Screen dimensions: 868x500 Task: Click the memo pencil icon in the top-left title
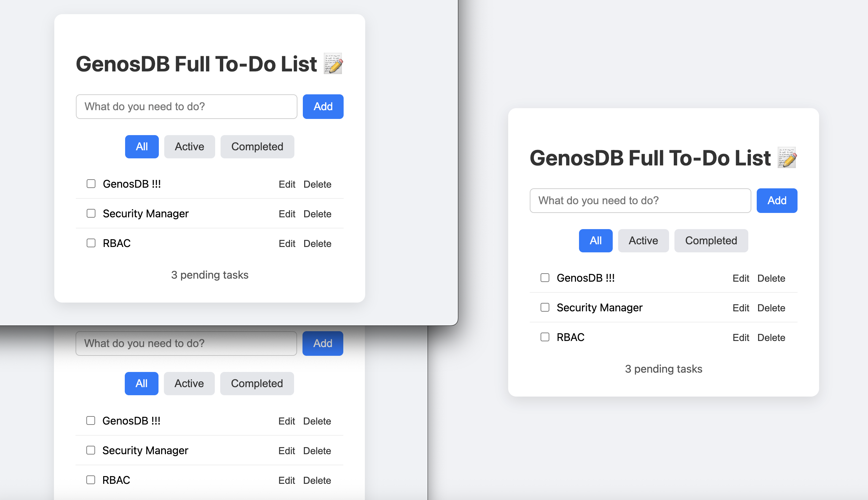point(334,64)
